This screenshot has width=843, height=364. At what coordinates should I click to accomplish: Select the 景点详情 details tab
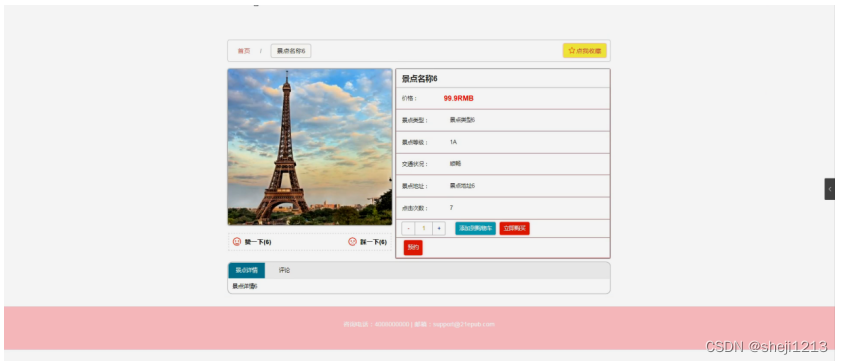(247, 270)
